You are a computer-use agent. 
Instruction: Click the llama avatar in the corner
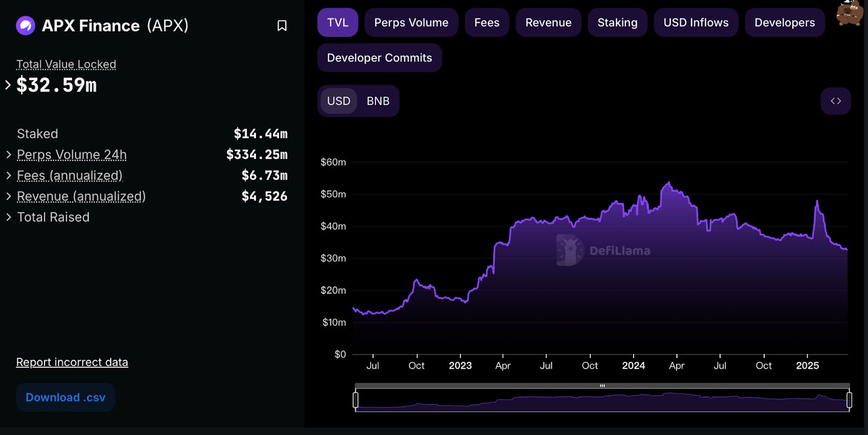[x=849, y=12]
